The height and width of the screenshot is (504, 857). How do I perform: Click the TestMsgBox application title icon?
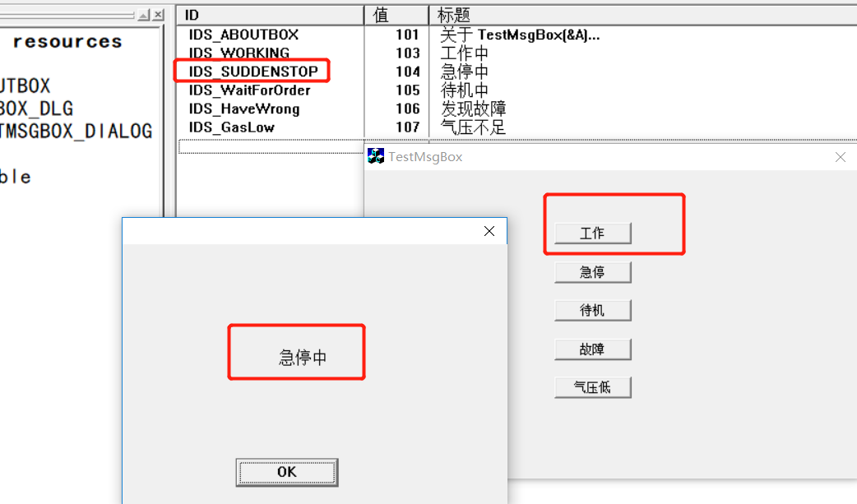[376, 156]
